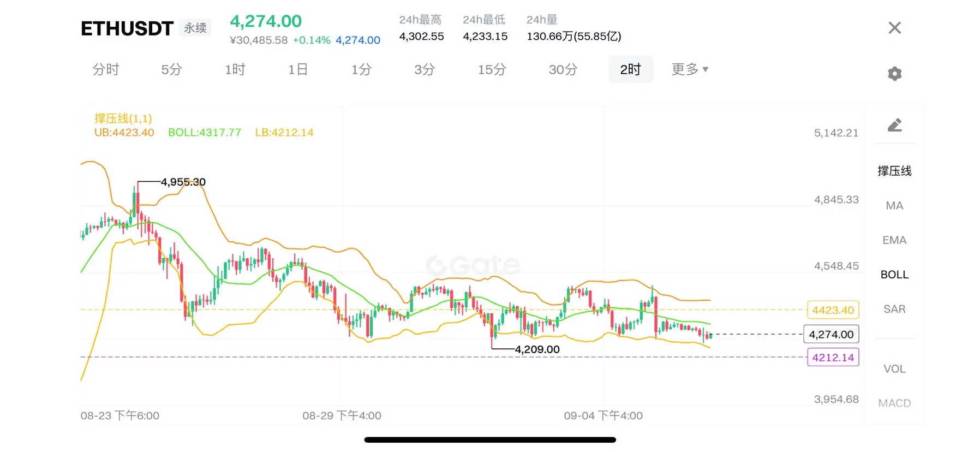This screenshot has height=452, width=980.
Task: Click the 5,142.21 price axis label
Action: 836,133
